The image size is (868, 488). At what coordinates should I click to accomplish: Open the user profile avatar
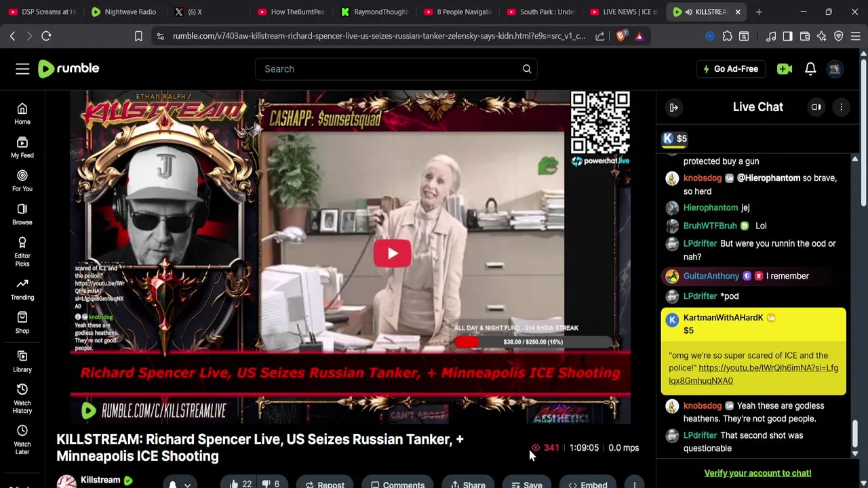tap(835, 68)
